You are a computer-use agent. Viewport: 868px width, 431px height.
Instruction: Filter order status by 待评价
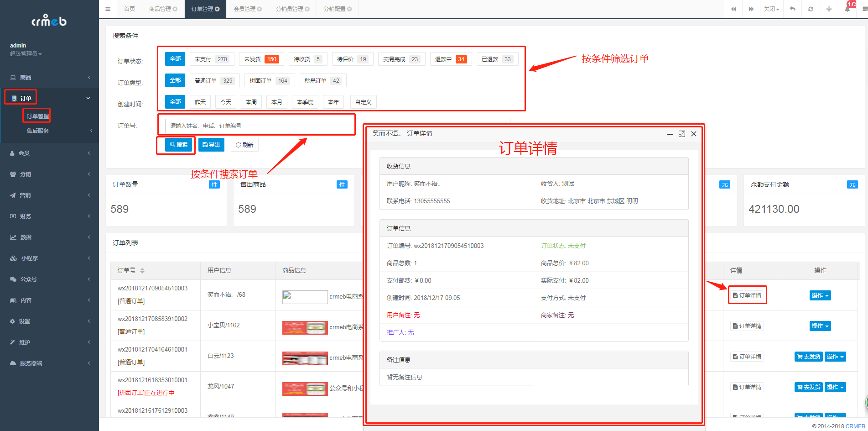[x=353, y=59]
